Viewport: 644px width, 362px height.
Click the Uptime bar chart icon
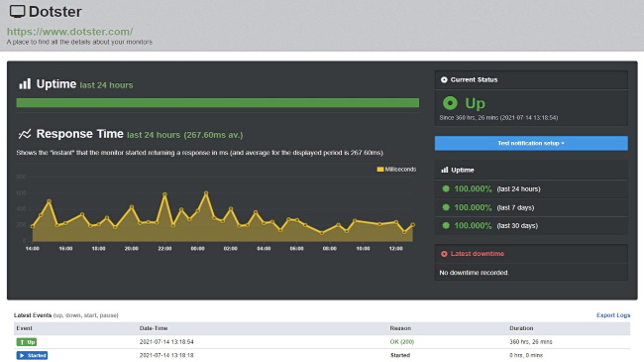25,84
